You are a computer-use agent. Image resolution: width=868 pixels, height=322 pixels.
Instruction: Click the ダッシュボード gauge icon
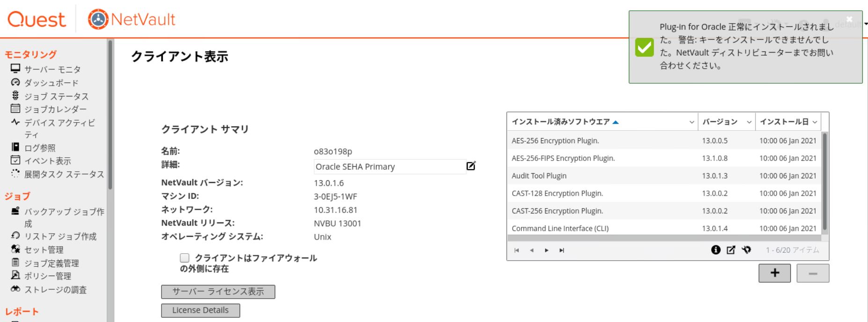pos(15,82)
